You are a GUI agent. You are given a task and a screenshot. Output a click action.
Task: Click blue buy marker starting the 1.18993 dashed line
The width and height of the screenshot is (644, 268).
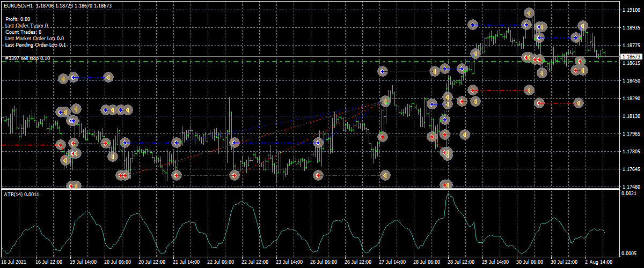472,25
